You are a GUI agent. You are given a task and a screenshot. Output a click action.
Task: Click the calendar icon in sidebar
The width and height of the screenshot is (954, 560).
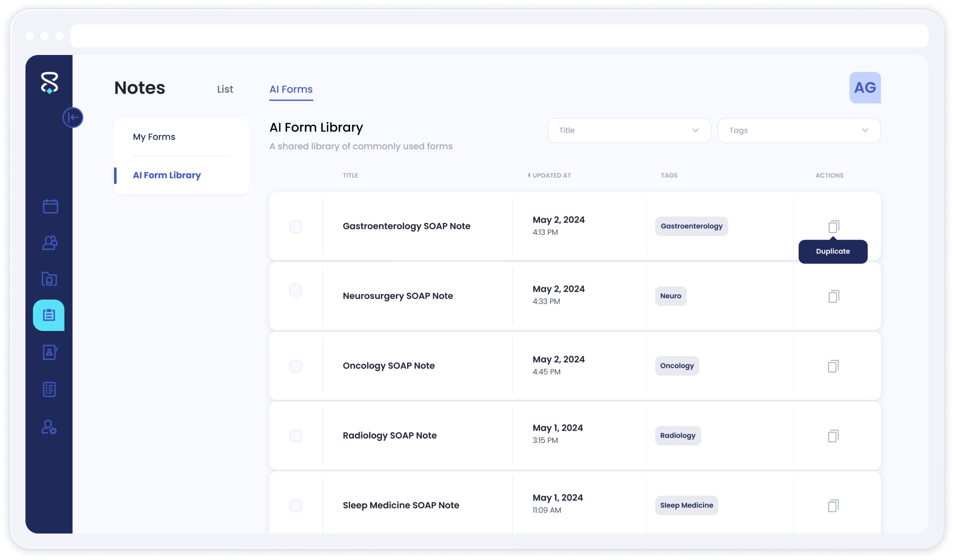coord(50,206)
